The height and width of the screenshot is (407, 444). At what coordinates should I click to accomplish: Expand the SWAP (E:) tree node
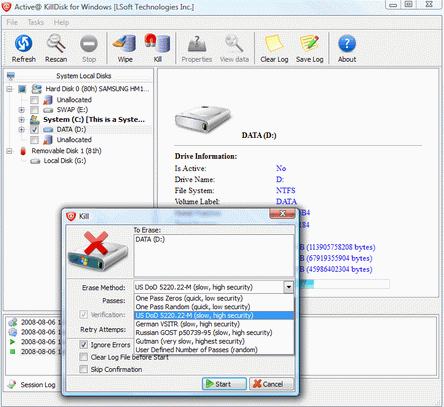[x=21, y=110]
